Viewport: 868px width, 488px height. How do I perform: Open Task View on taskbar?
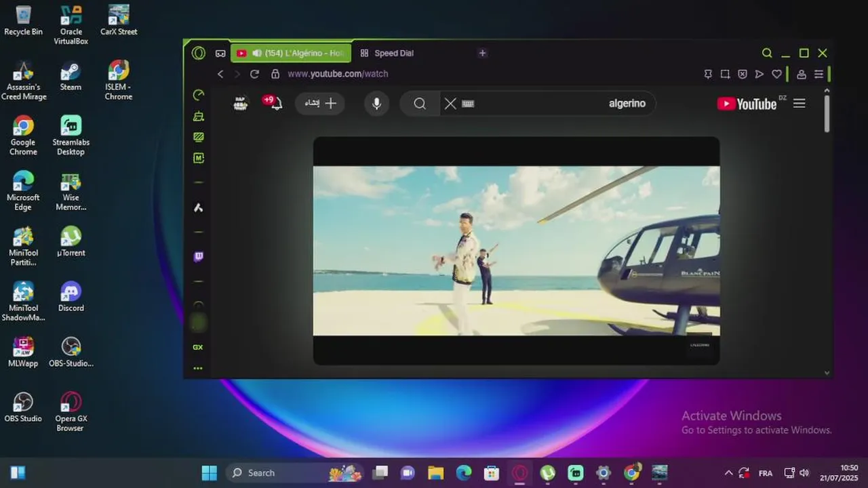380,473
